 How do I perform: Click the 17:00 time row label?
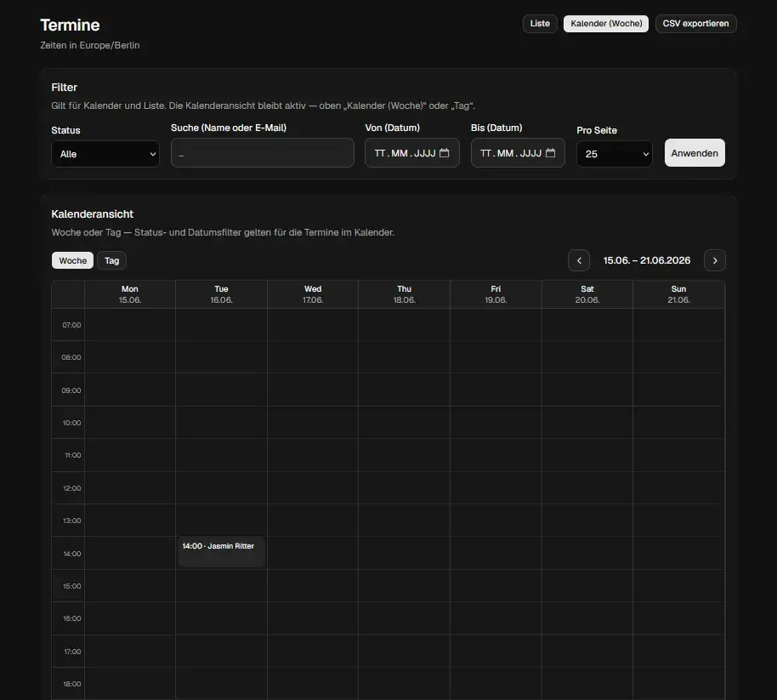click(72, 652)
